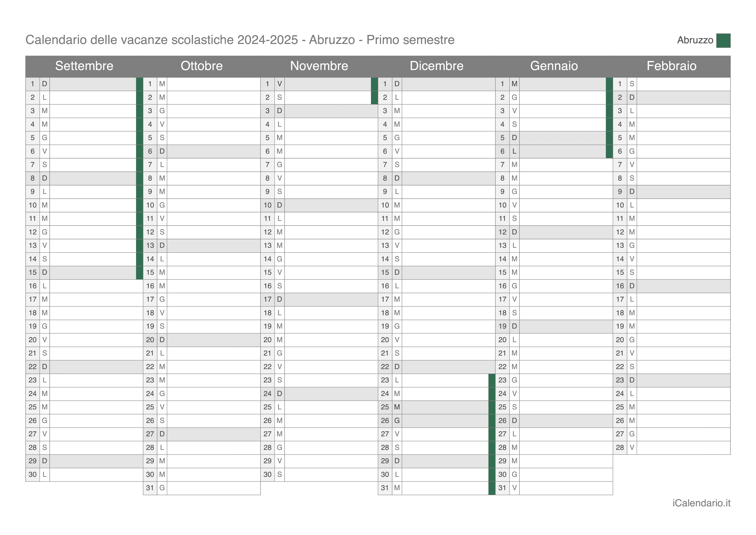Click day 1 number in Febbraio
Image resolution: width=756 pixels, height=535 pixels.
pos(620,84)
